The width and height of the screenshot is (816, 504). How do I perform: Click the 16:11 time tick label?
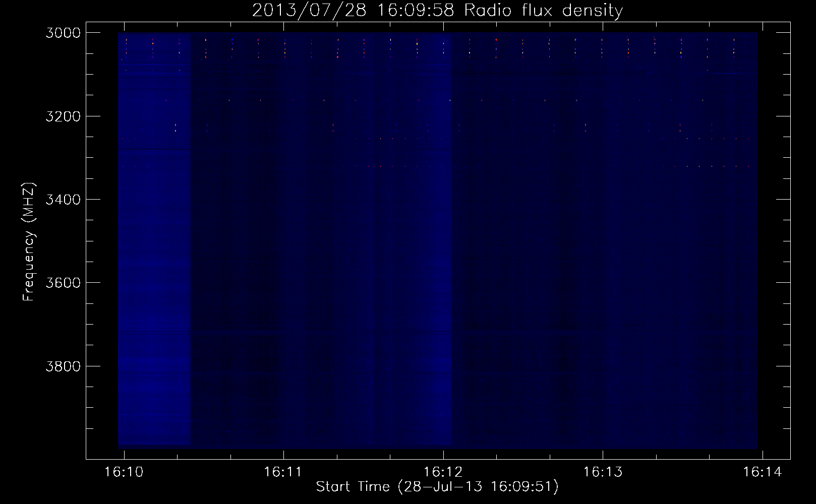coord(283,472)
